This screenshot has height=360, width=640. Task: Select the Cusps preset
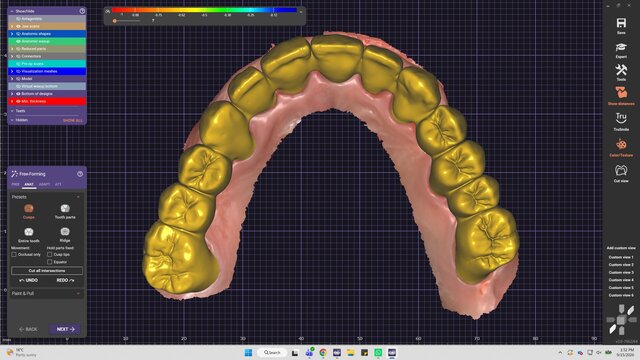29,211
